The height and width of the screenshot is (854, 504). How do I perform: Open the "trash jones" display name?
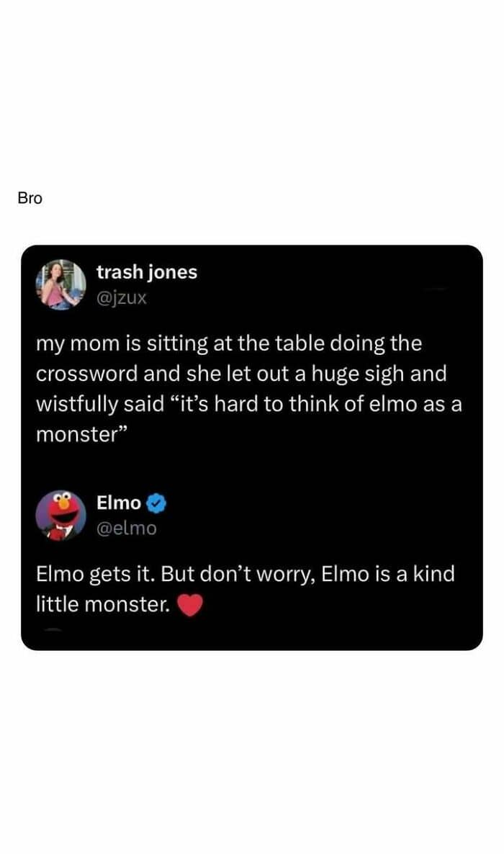pyautogui.click(x=147, y=272)
